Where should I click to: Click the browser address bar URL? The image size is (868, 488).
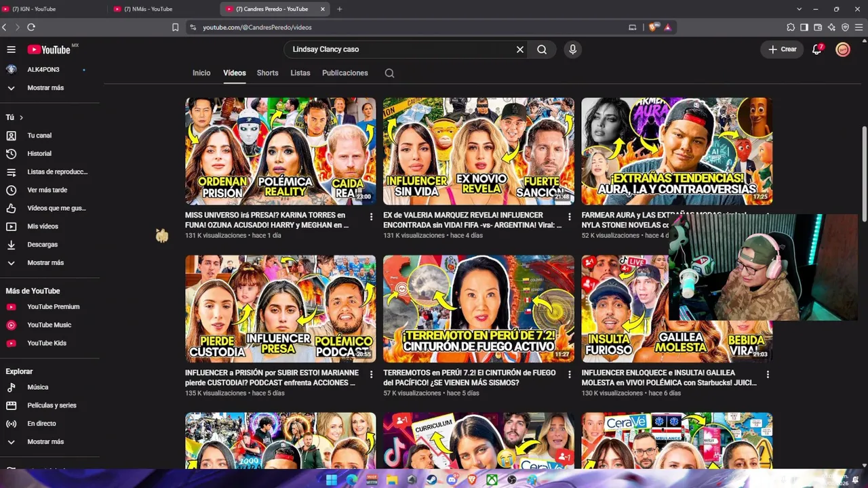click(x=257, y=27)
